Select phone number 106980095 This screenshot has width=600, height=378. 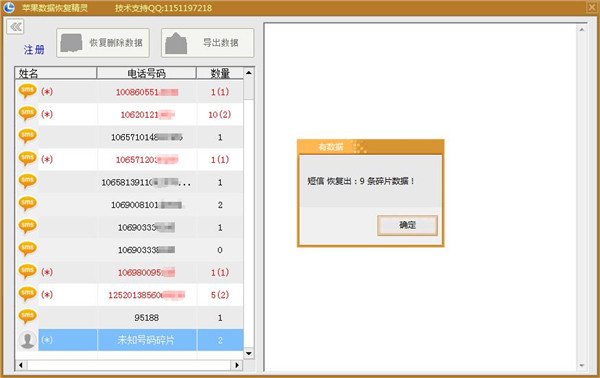(147, 272)
